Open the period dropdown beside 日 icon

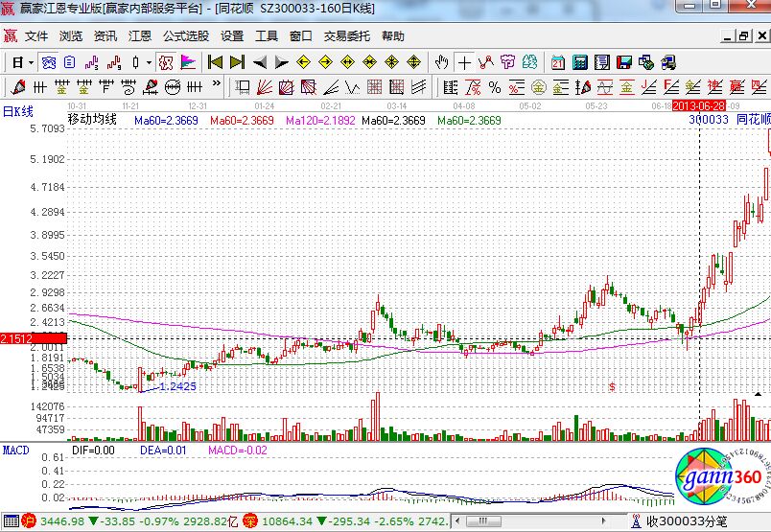pos(31,62)
